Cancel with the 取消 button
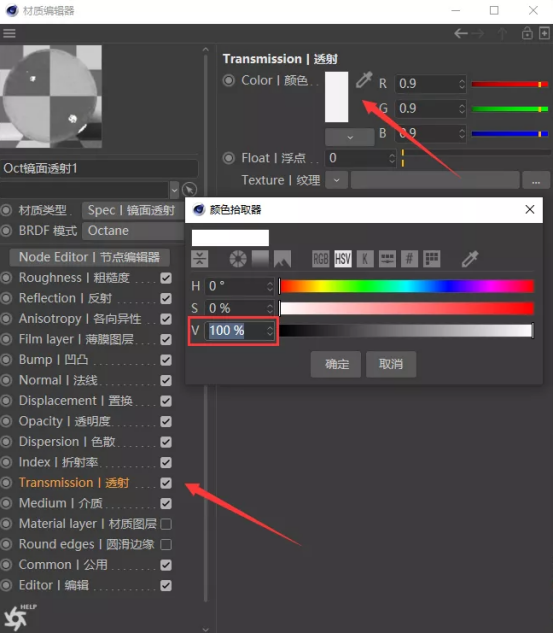This screenshot has height=633, width=554. tap(391, 364)
